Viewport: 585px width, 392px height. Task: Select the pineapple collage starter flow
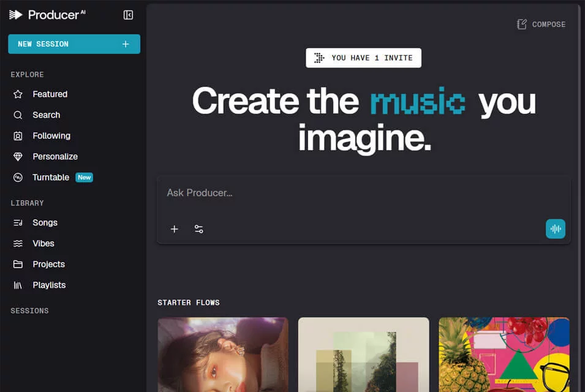504,354
